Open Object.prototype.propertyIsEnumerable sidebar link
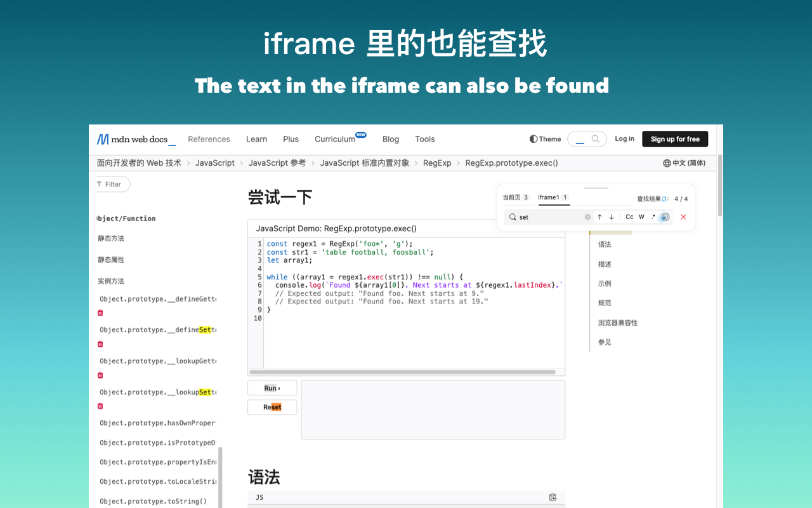Image resolution: width=812 pixels, height=508 pixels. pyautogui.click(x=158, y=462)
